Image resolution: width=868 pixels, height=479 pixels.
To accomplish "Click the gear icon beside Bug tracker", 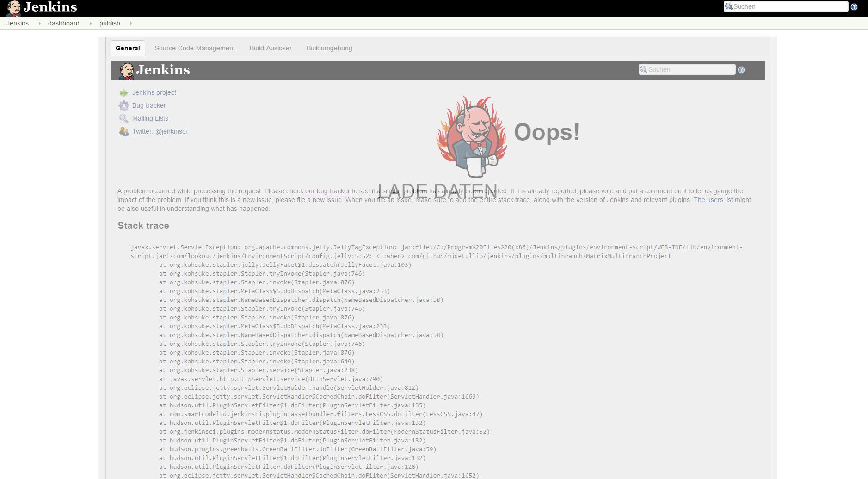I will point(123,106).
